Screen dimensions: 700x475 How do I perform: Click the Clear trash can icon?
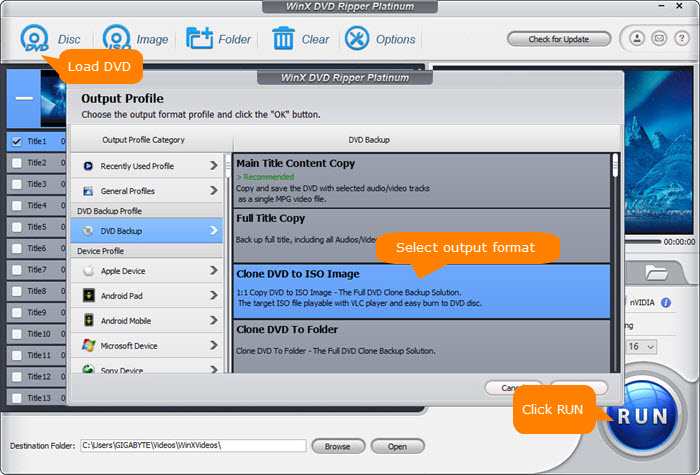coord(283,40)
